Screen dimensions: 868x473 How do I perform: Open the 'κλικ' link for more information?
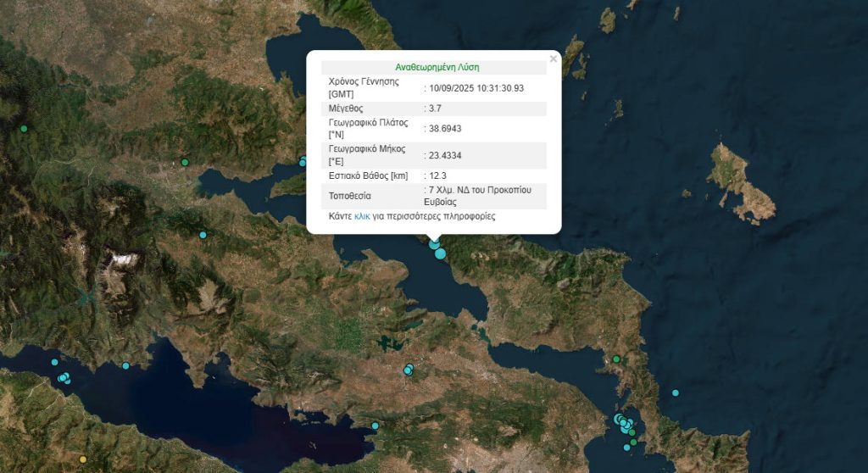pos(362,217)
